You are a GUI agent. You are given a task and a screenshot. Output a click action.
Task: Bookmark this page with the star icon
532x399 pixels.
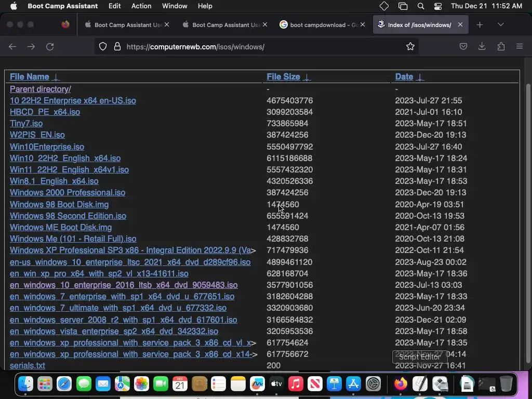(410, 46)
